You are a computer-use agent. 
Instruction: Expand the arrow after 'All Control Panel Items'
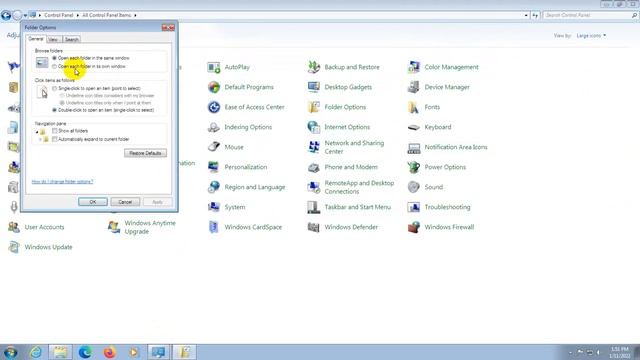(x=135, y=16)
